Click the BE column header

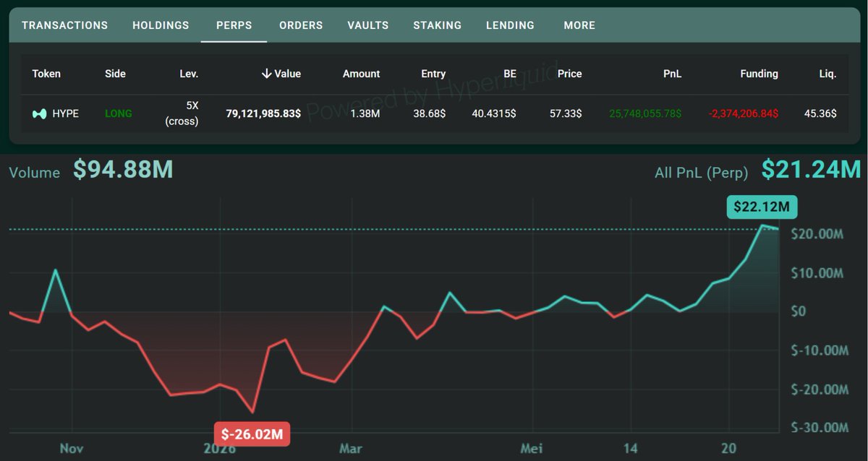click(x=509, y=74)
